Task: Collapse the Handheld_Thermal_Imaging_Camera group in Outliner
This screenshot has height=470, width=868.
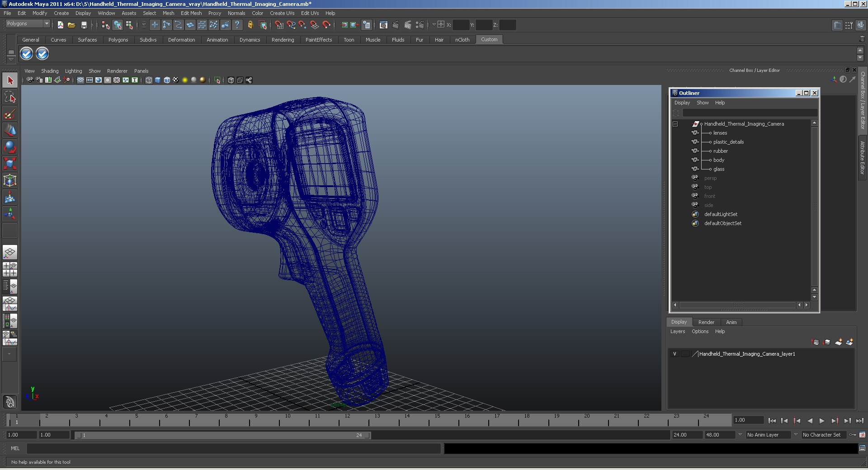Action: pyautogui.click(x=675, y=124)
